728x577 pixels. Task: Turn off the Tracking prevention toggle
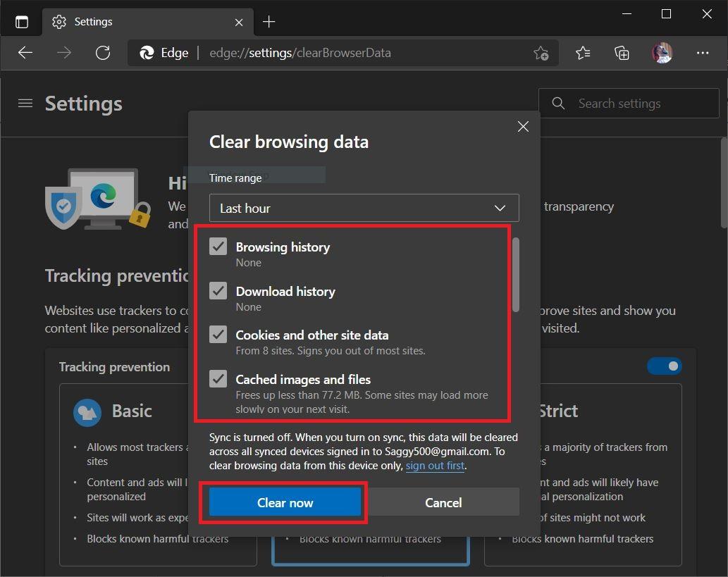pyautogui.click(x=664, y=366)
